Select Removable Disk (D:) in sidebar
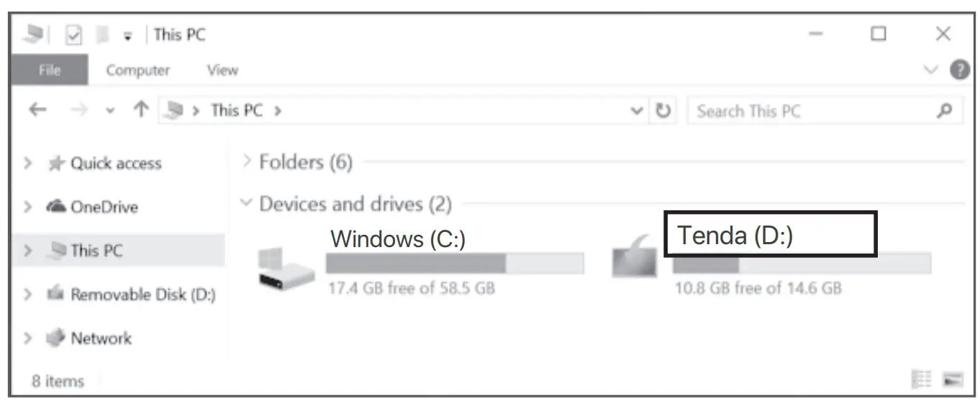Viewport: 980px width, 407px height. (x=142, y=294)
